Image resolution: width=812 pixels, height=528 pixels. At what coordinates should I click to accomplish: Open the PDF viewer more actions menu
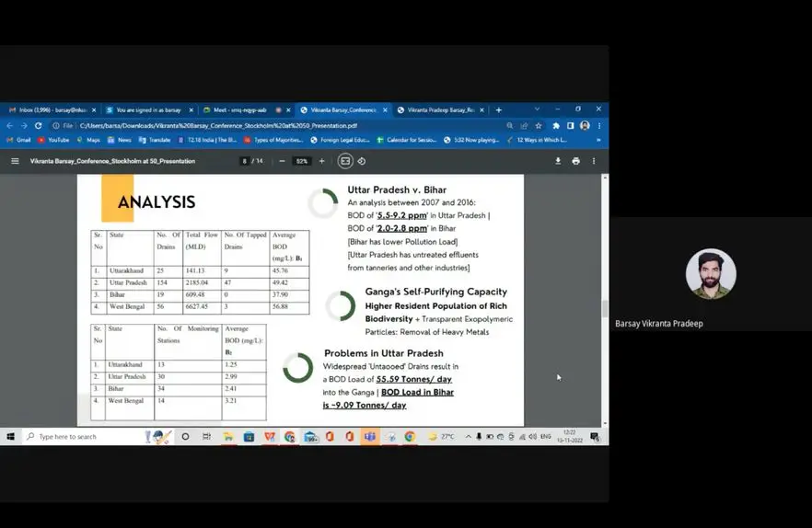pos(594,161)
